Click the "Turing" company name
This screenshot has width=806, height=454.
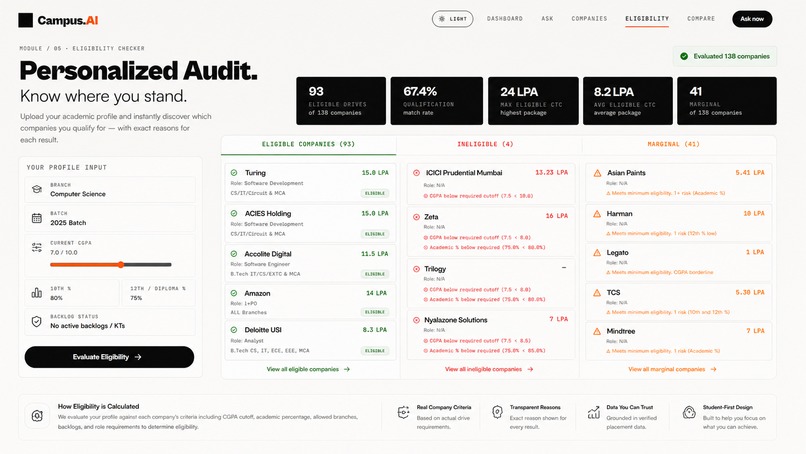(x=255, y=173)
